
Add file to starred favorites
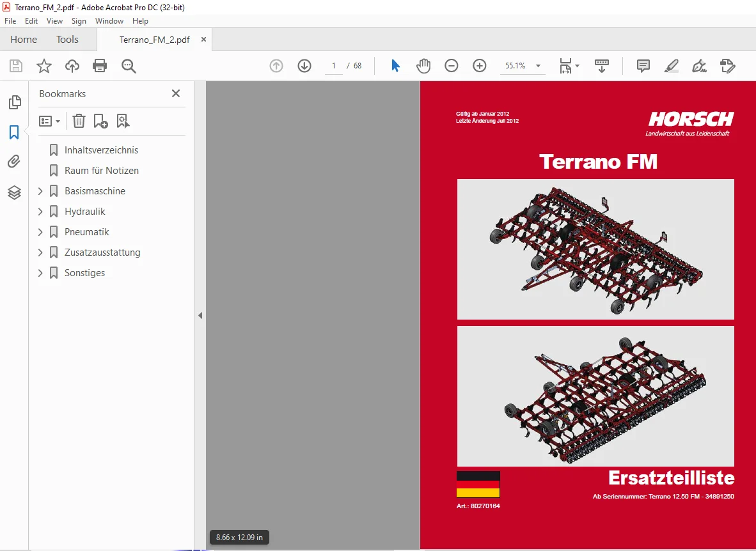tap(44, 66)
